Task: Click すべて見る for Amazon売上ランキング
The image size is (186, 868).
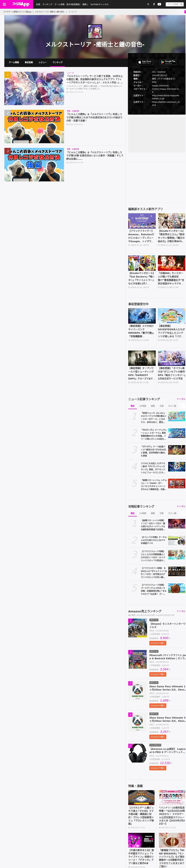Action: point(181,611)
